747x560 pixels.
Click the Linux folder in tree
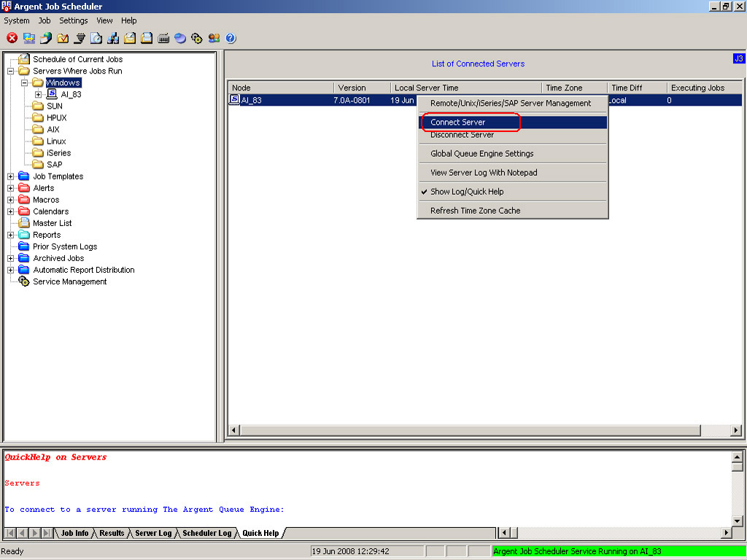coord(56,141)
